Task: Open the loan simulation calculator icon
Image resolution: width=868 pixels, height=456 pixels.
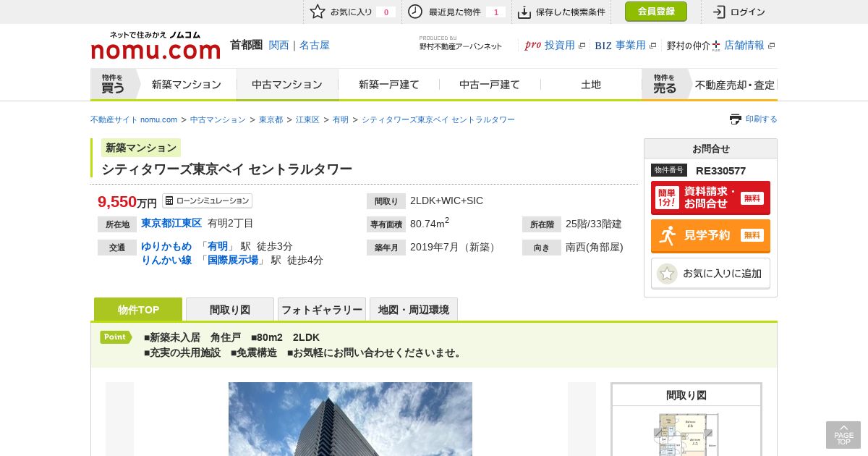Action: tap(169, 200)
